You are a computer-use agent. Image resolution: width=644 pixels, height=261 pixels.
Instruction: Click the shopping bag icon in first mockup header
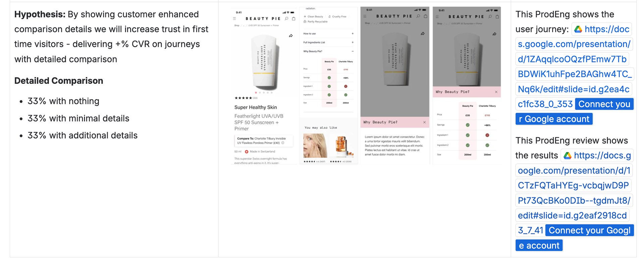[x=293, y=19]
